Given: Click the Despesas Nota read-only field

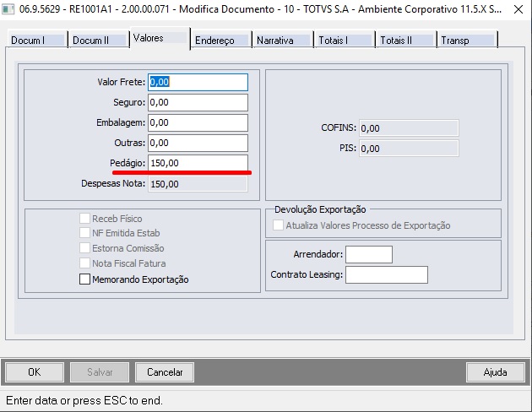Looking at the screenshot, I should [x=198, y=184].
